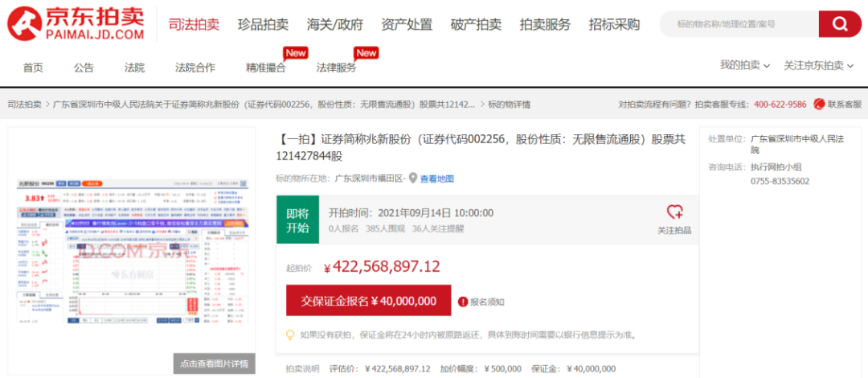Open 资产处置 menu item
The image size is (868, 378).
click(407, 24)
